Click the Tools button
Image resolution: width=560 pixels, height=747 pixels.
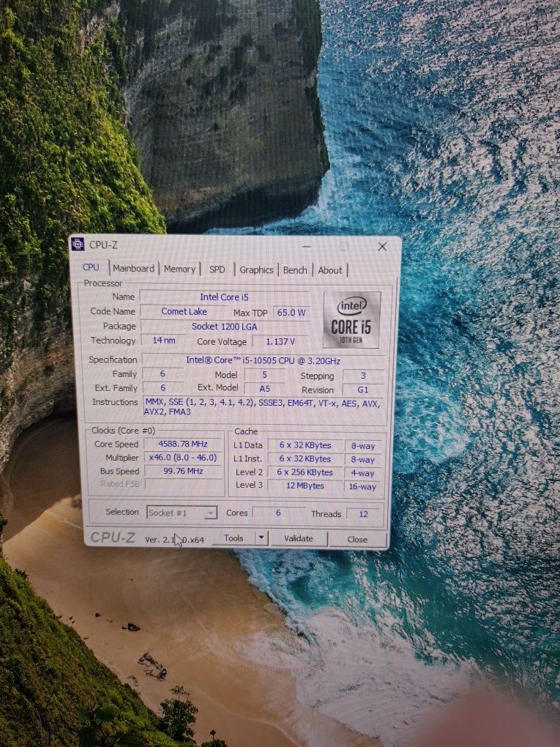pos(234,538)
